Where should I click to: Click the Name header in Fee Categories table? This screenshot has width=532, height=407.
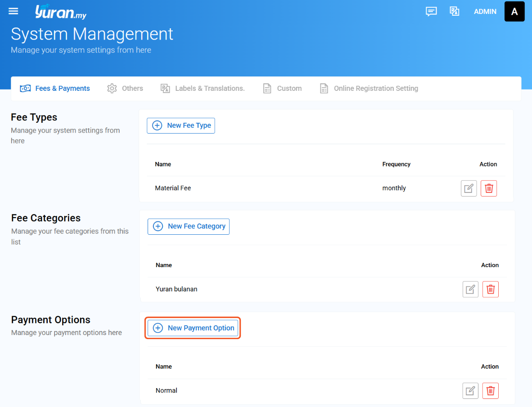tap(163, 265)
